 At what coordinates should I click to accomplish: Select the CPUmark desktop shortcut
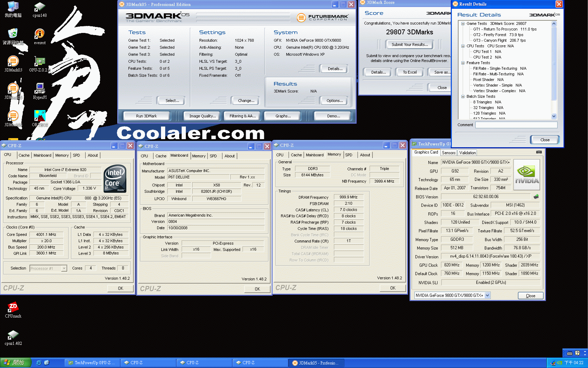pos(13,310)
